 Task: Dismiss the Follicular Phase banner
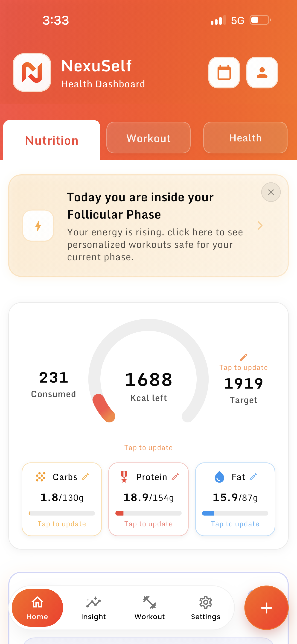pos(271,192)
